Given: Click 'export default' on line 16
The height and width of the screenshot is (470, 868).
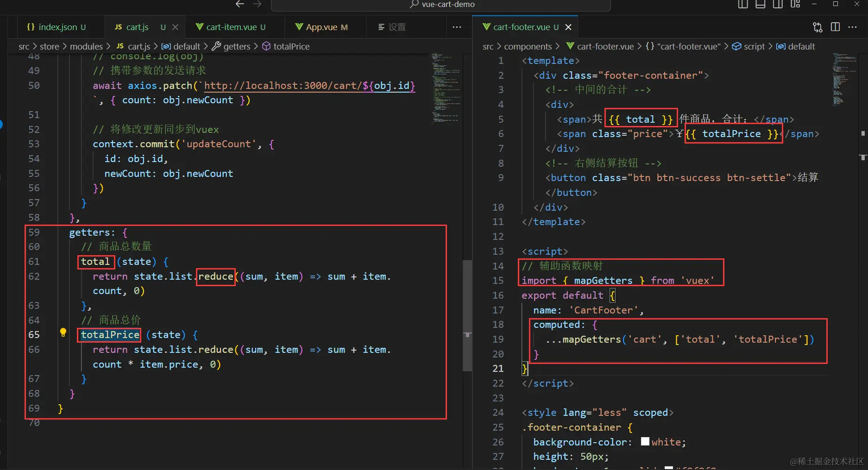Looking at the screenshot, I should point(562,295).
